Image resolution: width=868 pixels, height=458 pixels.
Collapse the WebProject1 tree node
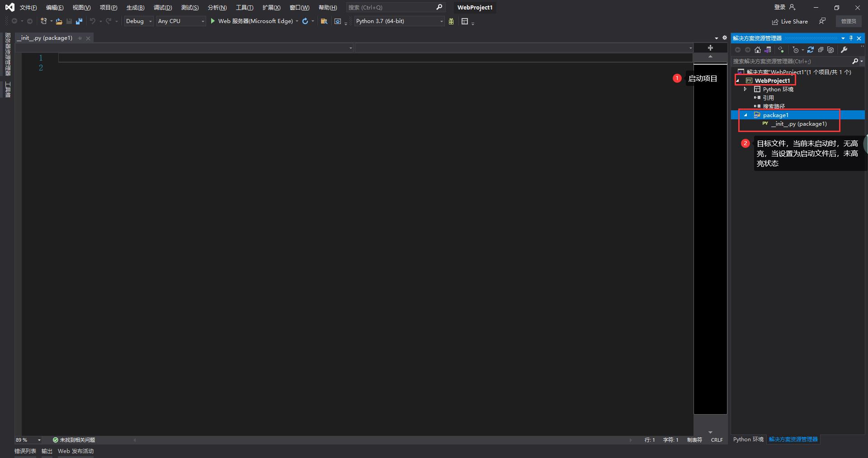coord(738,81)
